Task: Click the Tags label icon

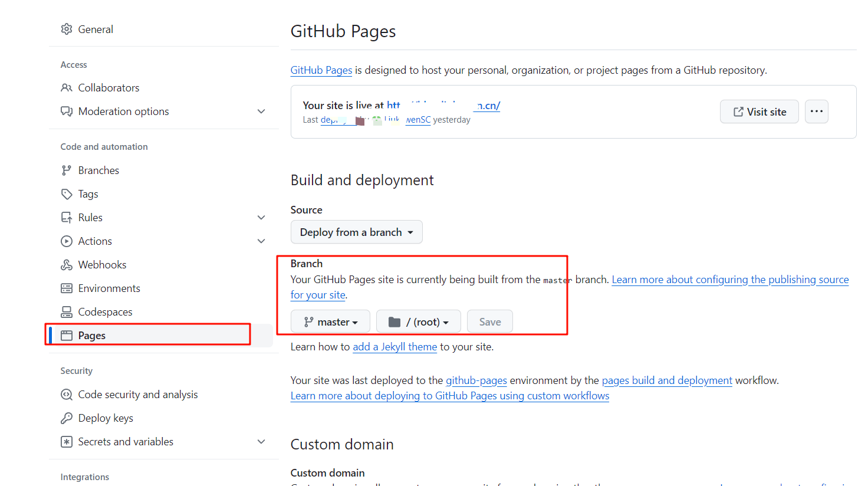Action: (67, 194)
